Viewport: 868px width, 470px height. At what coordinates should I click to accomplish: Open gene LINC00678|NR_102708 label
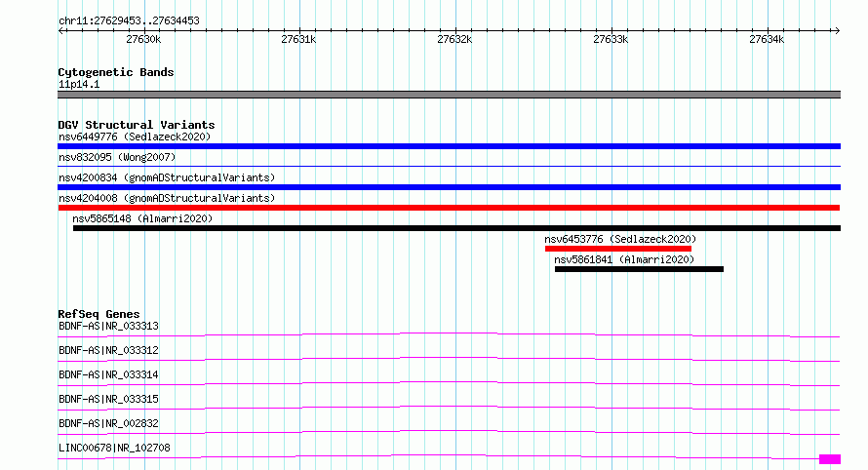[x=114, y=448]
